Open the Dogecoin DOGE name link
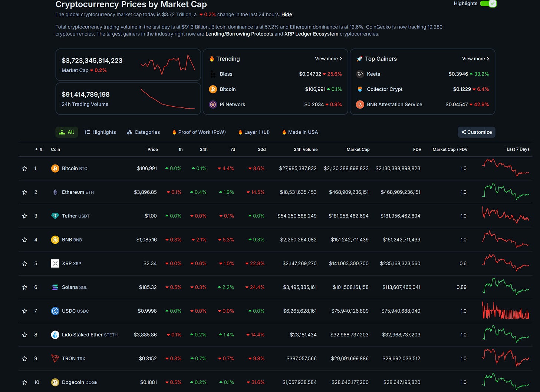 click(79, 382)
